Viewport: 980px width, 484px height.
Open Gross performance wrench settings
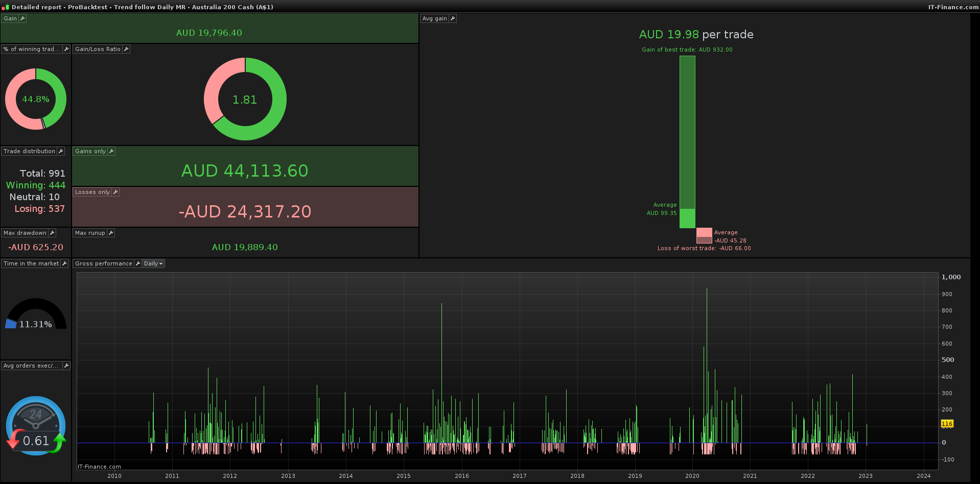tap(137, 263)
